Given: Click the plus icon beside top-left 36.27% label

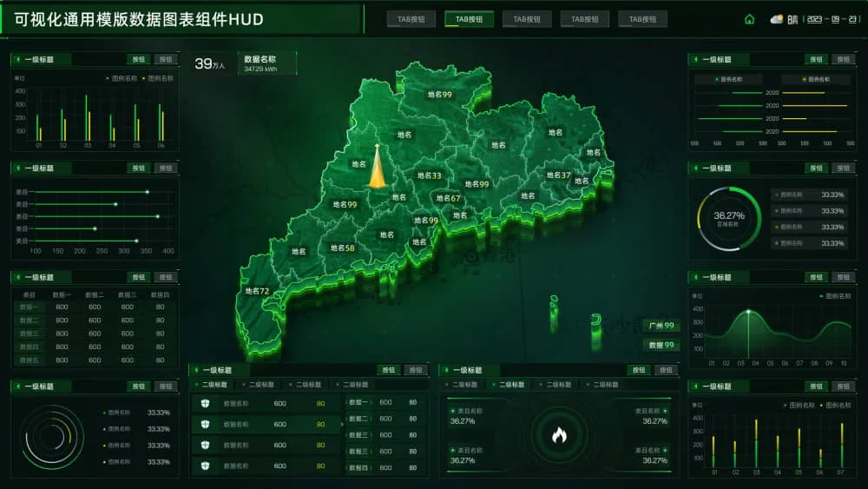Looking at the screenshot, I should [x=452, y=411].
